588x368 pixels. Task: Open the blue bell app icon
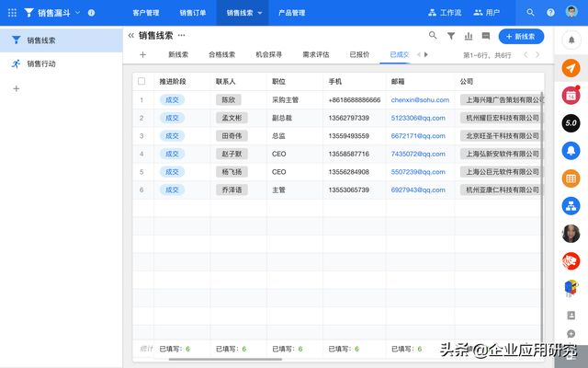tap(571, 151)
